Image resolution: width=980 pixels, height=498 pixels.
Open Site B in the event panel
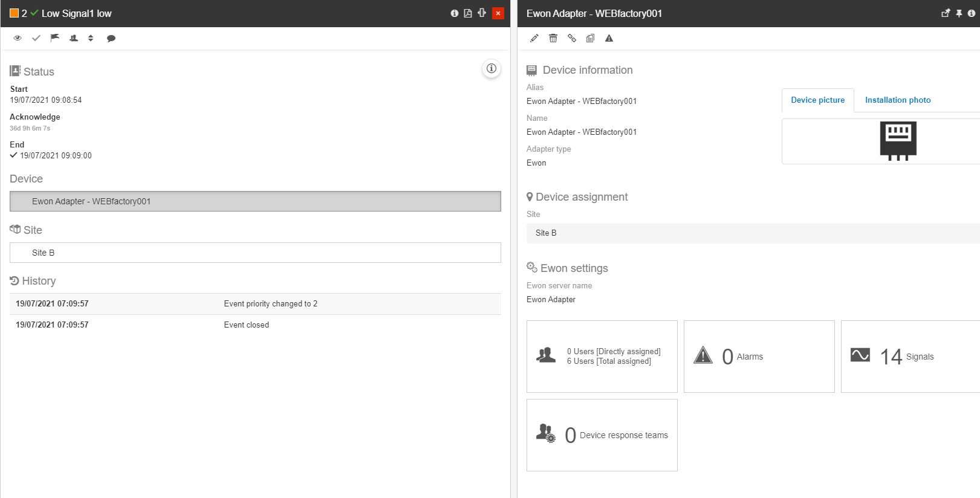[255, 253]
